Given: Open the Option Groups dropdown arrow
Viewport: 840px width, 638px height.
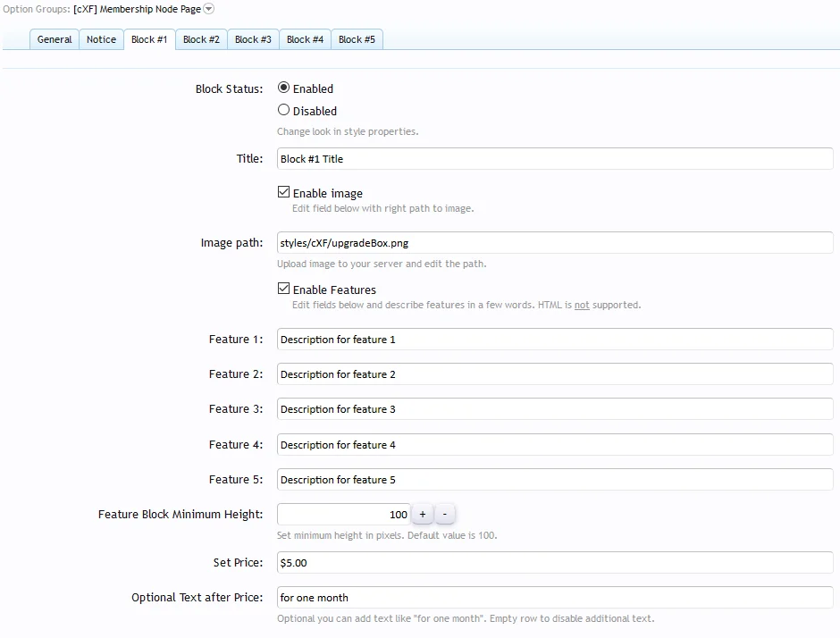Looking at the screenshot, I should [208, 9].
